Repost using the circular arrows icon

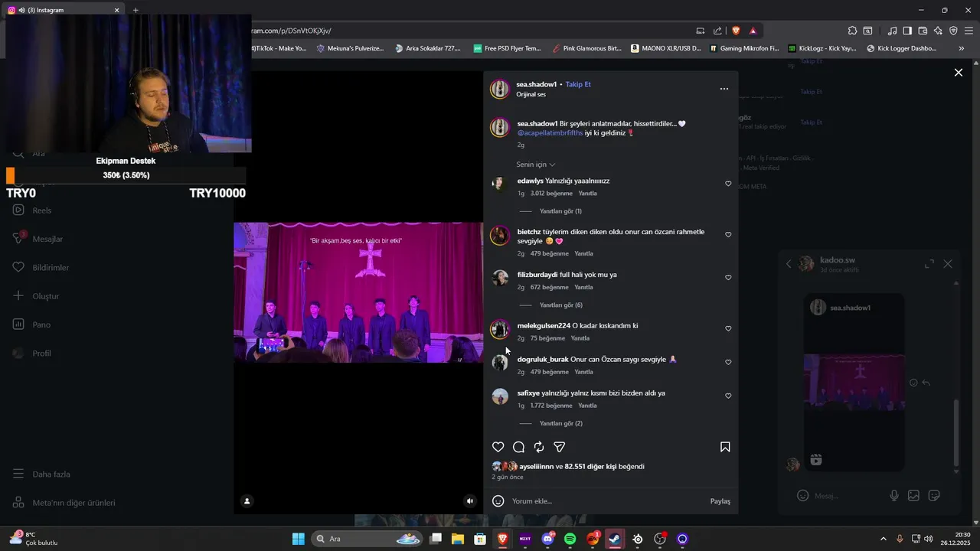pyautogui.click(x=539, y=447)
